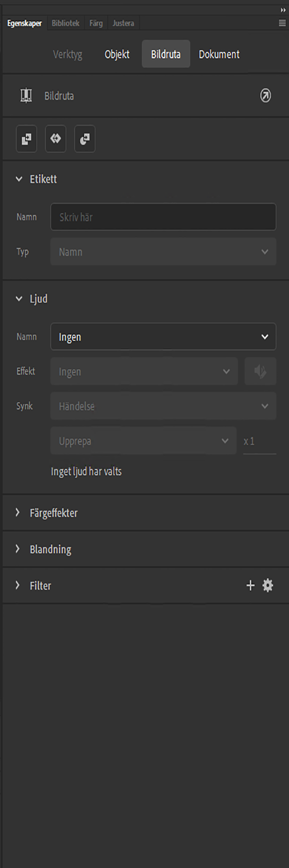Open the Egenskaper panel menu
This screenshot has height=868, width=289.
(282, 22)
